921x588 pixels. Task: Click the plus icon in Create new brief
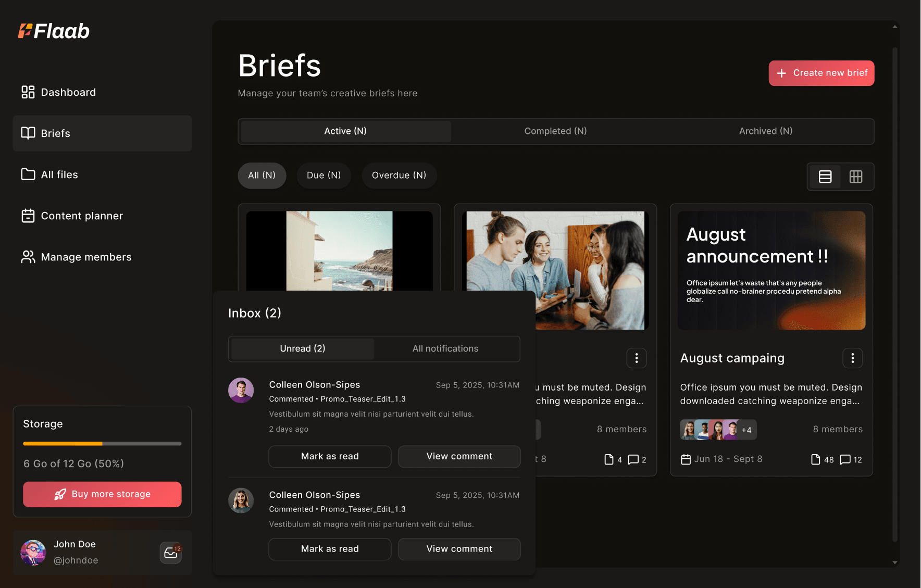tap(781, 73)
